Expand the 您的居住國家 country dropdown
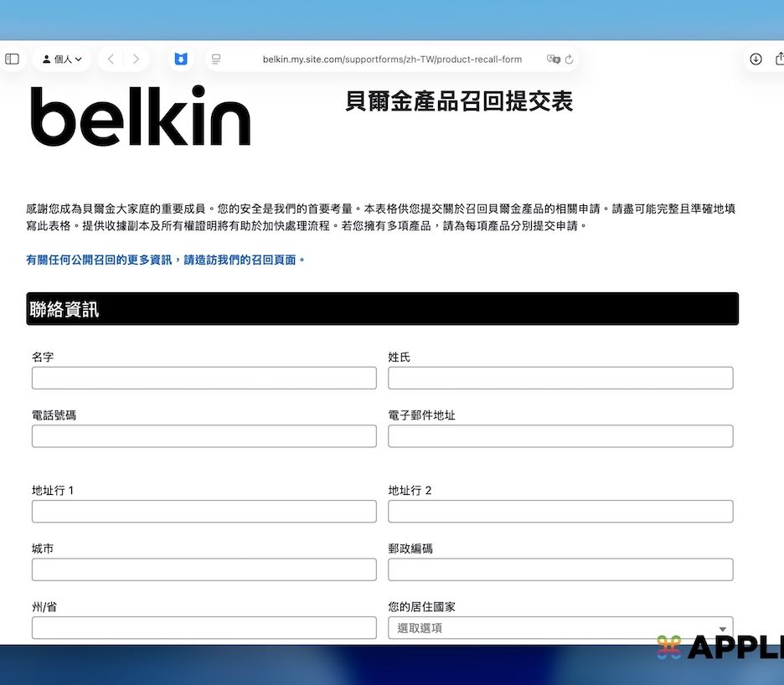Viewport: 784px width, 685px height. pos(560,628)
